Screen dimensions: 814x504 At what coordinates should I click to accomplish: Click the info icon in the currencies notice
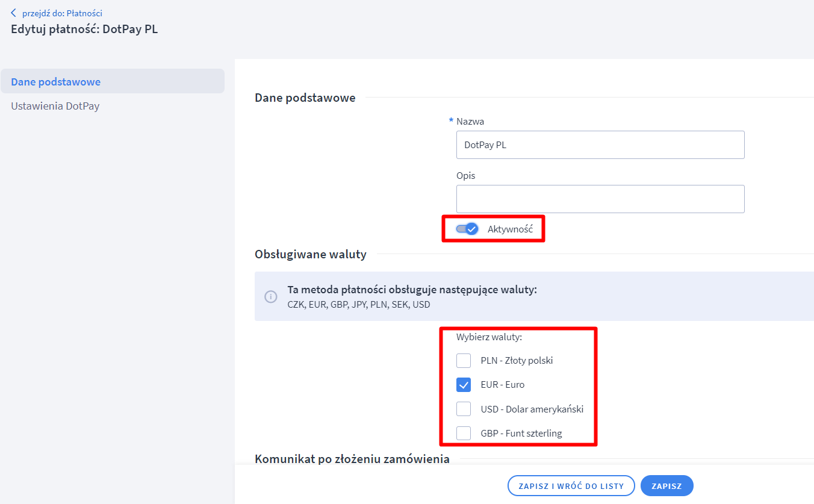[x=271, y=296]
